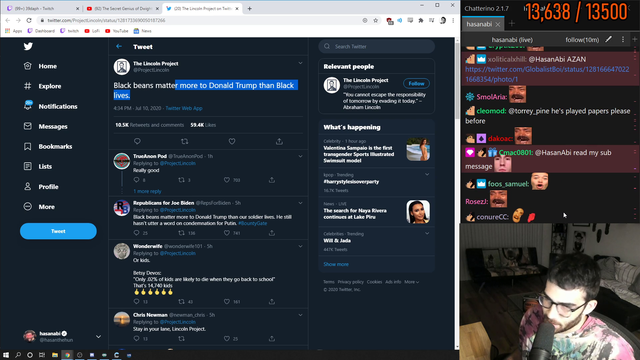The image size is (640, 360).
Task: Open #harrystylesisoverparty trend options chevron
Action: [427, 174]
